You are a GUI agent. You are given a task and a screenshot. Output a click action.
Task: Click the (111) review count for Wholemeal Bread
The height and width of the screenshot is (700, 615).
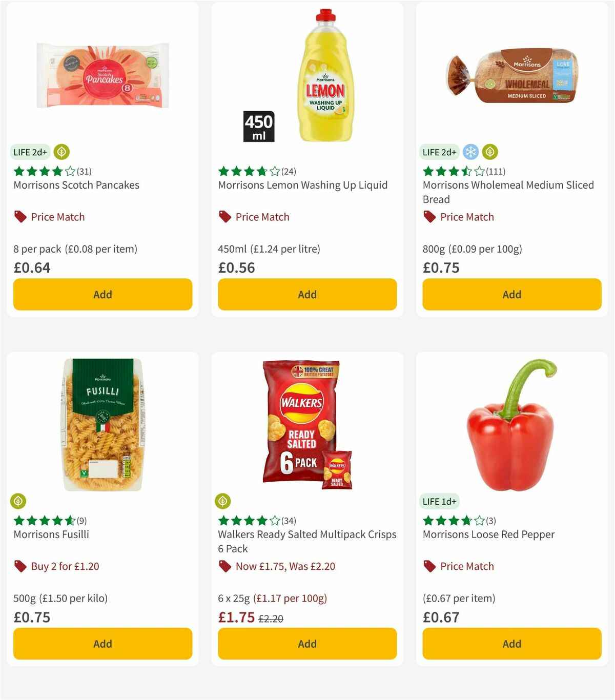click(x=495, y=172)
